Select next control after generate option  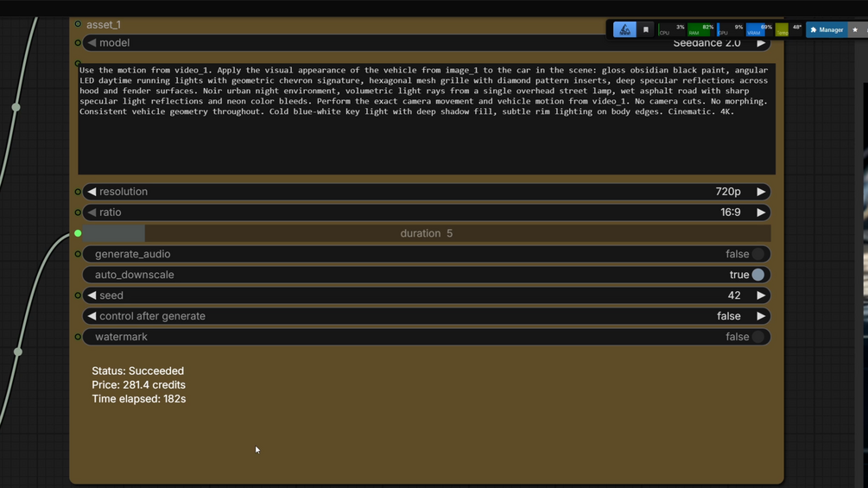(761, 316)
